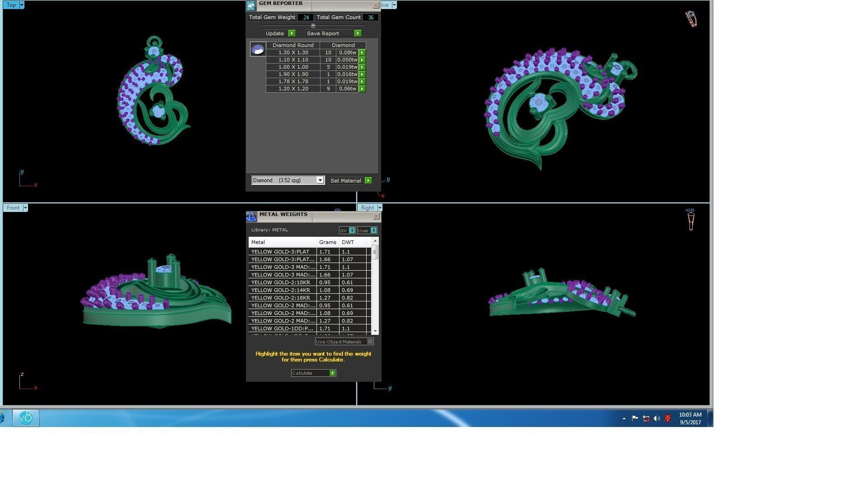Screen dimensions: 868x488
Task: Open the Diamond material dropdown
Action: click(320, 180)
